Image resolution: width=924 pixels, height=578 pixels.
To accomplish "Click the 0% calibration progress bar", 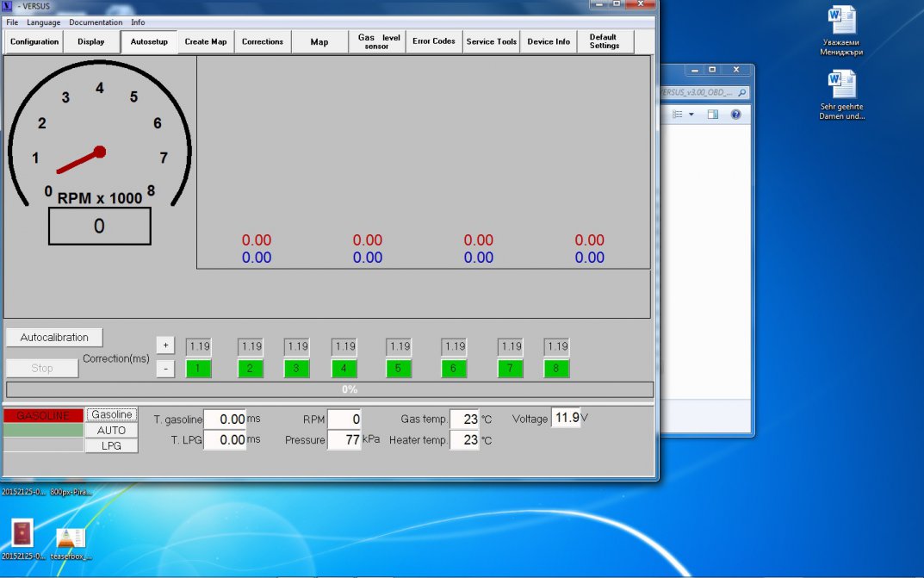I will pyautogui.click(x=329, y=389).
